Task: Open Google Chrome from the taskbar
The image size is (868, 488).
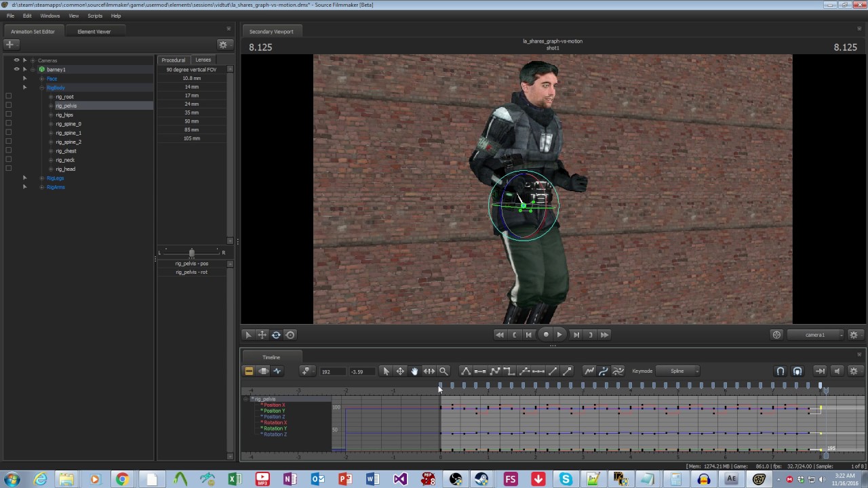Action: coord(122,479)
